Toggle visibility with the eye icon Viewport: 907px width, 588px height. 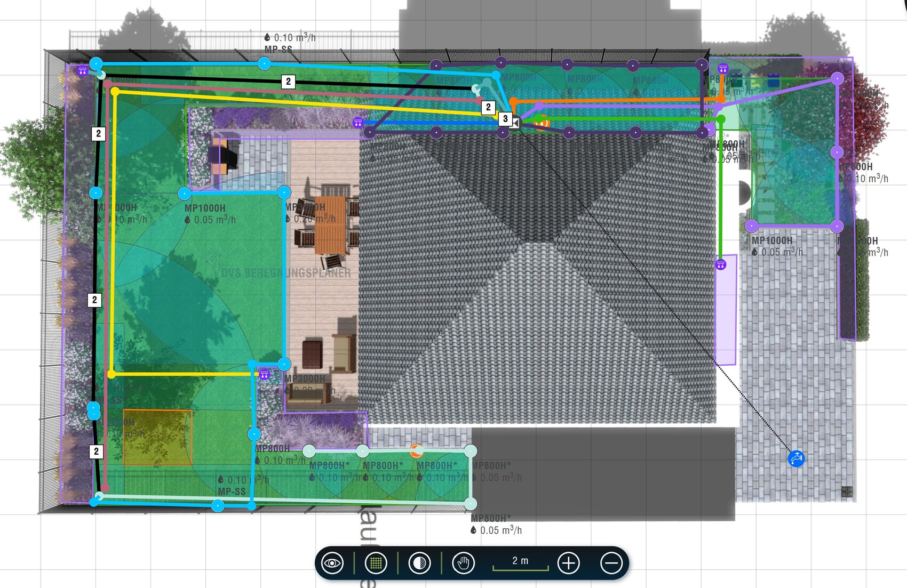pyautogui.click(x=332, y=563)
